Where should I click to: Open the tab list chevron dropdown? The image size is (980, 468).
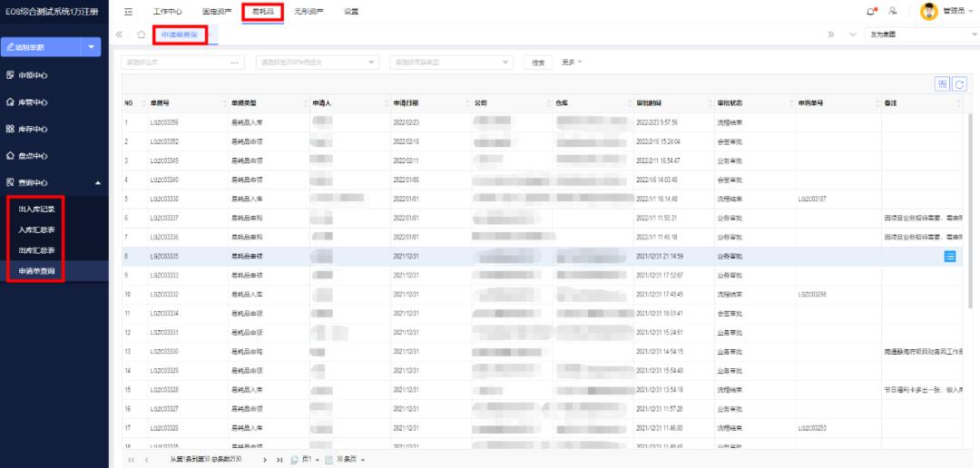pos(852,35)
